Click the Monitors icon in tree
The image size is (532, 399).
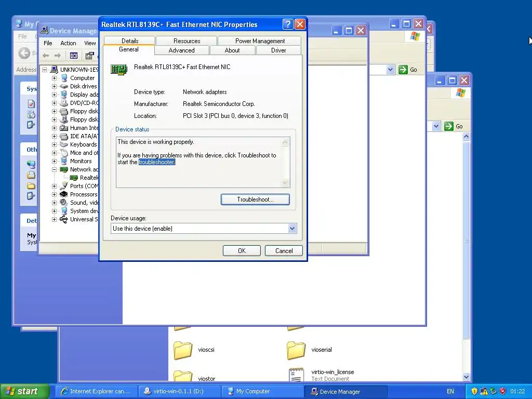pos(64,161)
